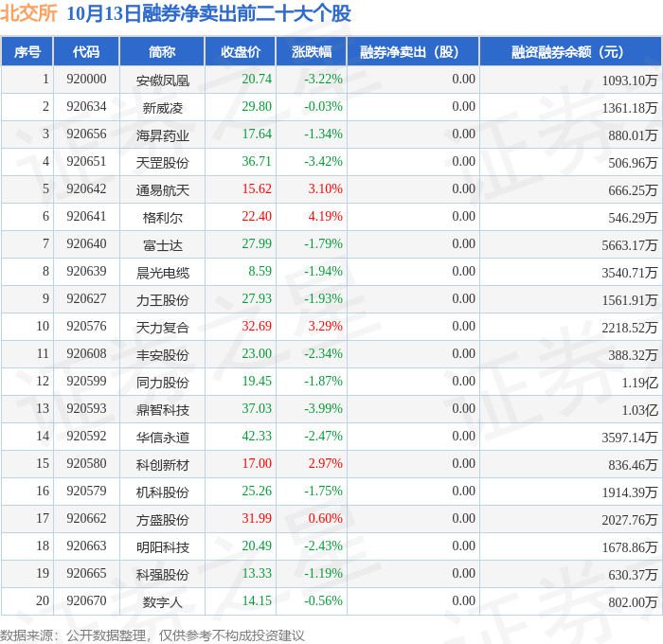Click closing price 23.00
Image resolution: width=663 pixels, height=644 pixels.
coord(257,354)
